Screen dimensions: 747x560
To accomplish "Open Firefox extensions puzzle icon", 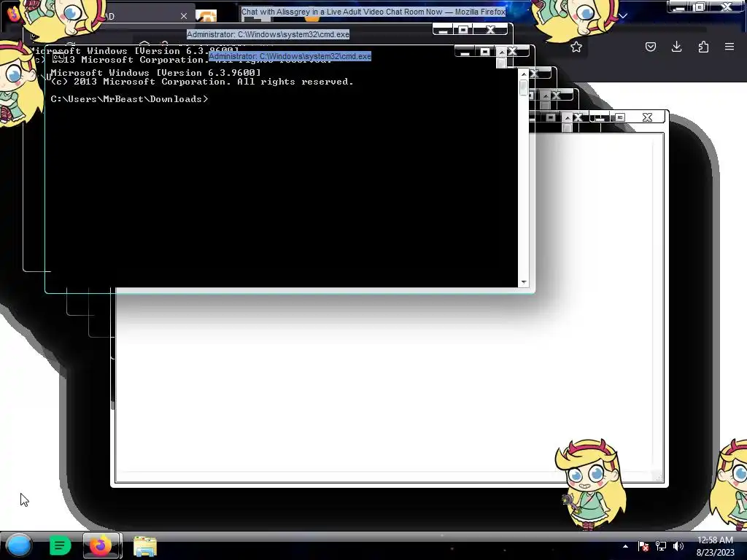I will (703, 47).
